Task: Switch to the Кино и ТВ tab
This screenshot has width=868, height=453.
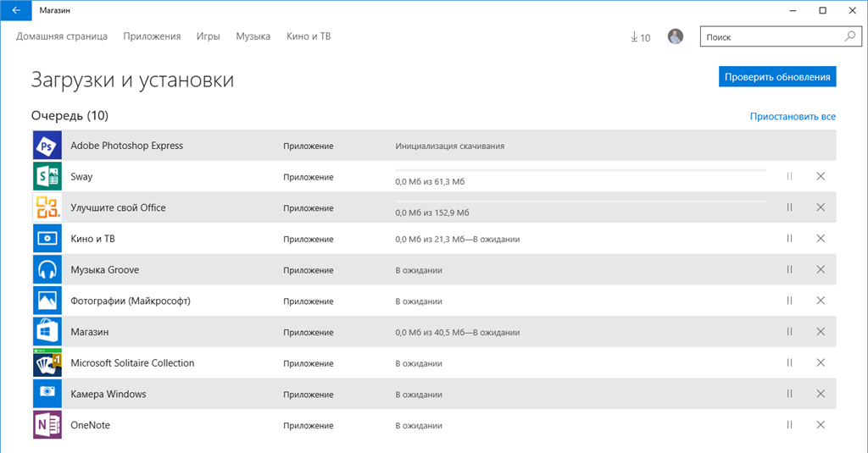Action: (x=309, y=36)
